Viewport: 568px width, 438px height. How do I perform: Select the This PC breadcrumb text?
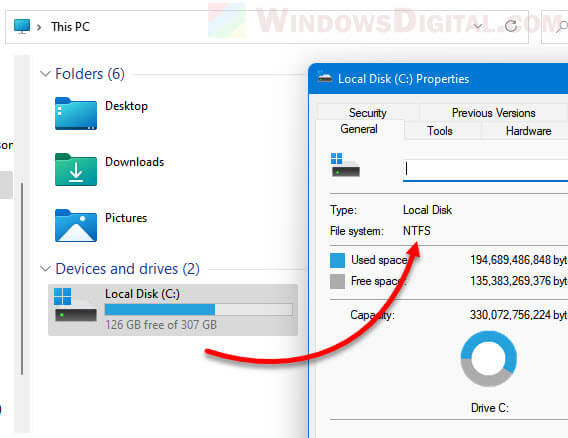(70, 27)
